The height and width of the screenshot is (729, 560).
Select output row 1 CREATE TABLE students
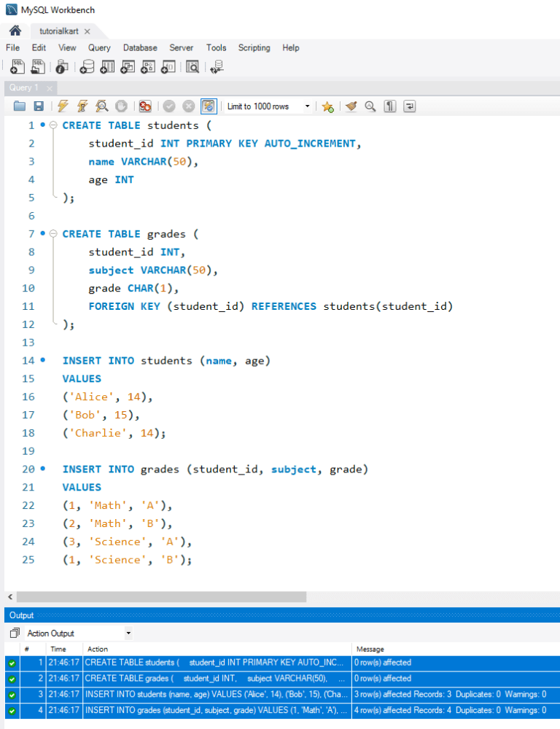(x=282, y=663)
